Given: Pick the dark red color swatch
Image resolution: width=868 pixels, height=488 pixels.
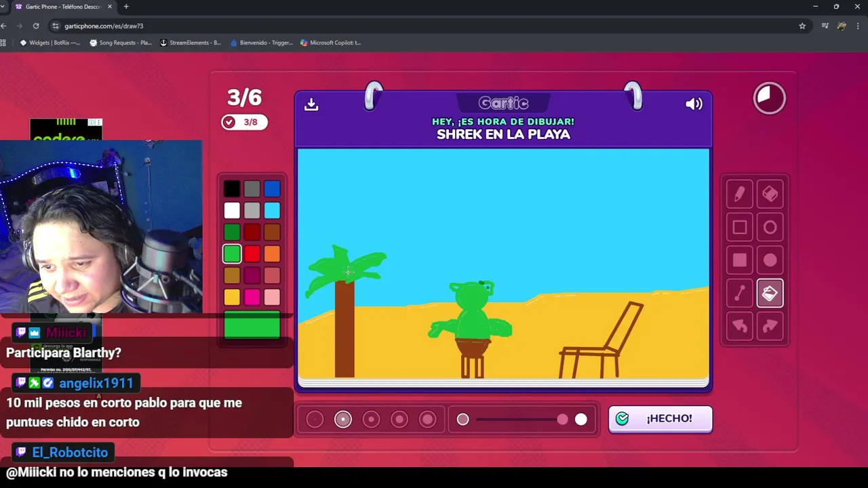Looking at the screenshot, I should pyautogui.click(x=252, y=232).
